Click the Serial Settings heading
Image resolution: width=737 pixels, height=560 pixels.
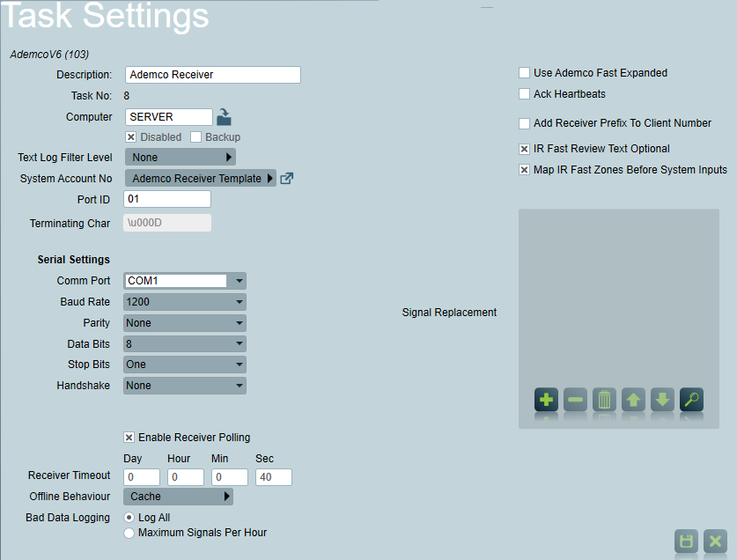pyautogui.click(x=74, y=260)
